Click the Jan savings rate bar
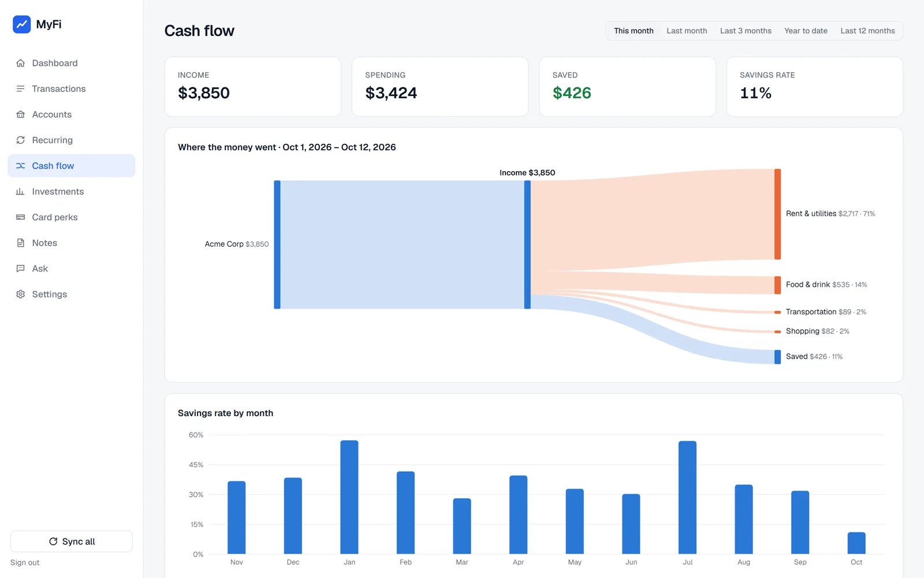 [349, 497]
